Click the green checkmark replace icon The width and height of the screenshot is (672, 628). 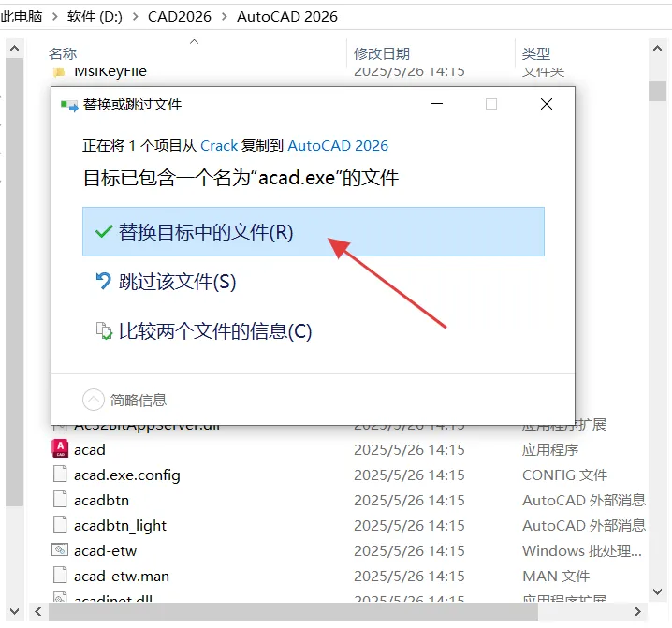click(x=104, y=232)
